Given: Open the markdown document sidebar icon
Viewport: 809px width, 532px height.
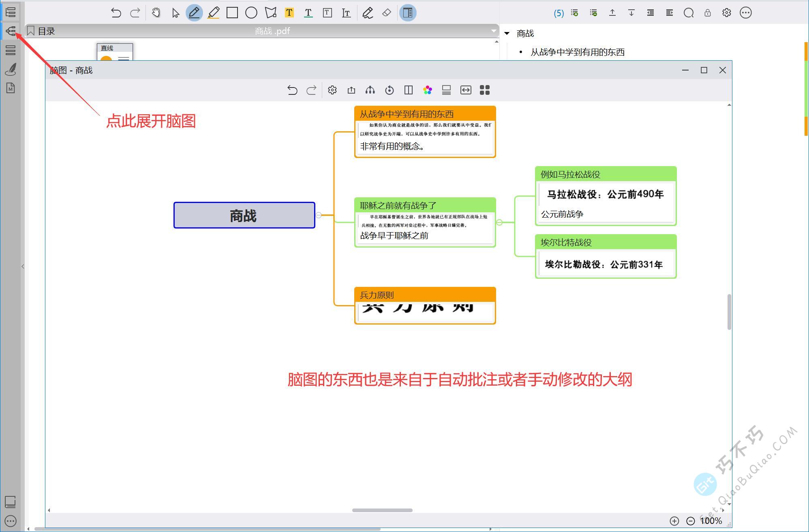Looking at the screenshot, I should (11, 88).
